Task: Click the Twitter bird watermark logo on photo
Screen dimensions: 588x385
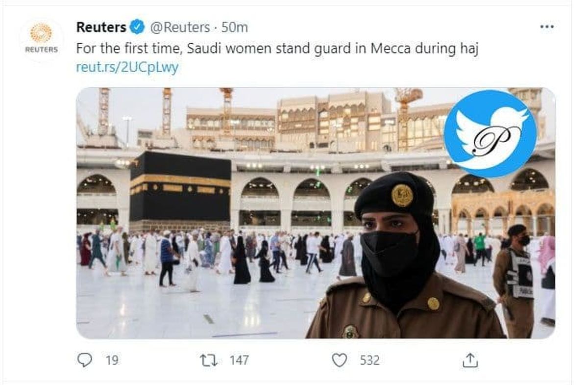Action: pos(490,133)
